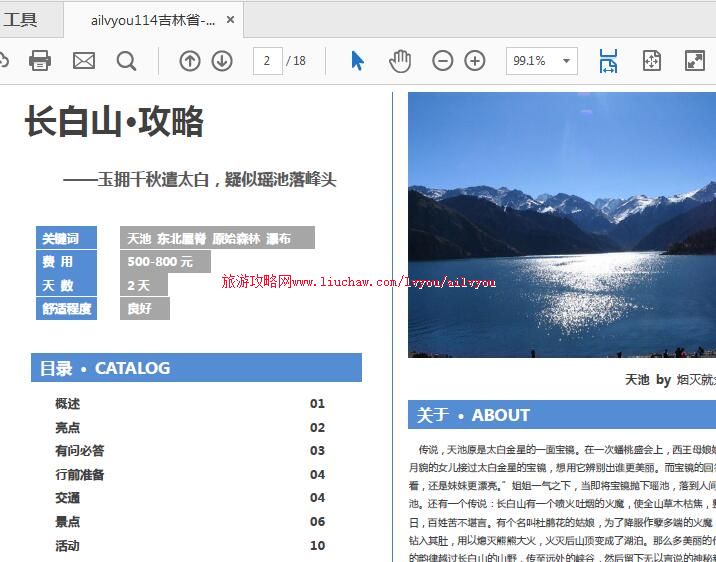This screenshot has height=562, width=716.
Task: Open the search magnifier tool
Action: tap(126, 61)
